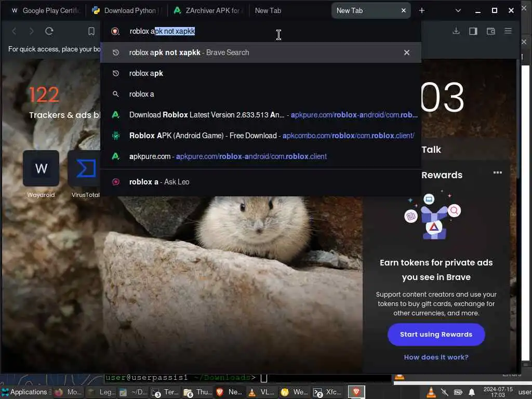Toggle the sidebar panel icon
This screenshot has width=532, height=399.
(x=473, y=31)
